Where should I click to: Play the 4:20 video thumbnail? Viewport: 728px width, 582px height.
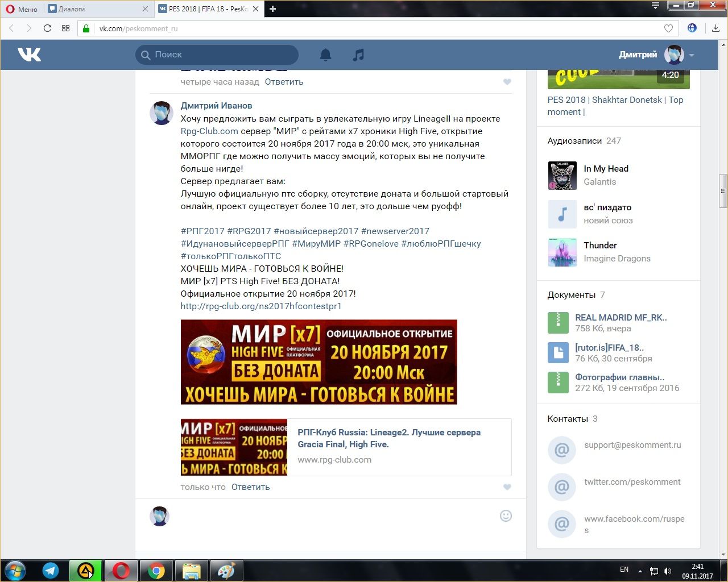[x=618, y=79]
